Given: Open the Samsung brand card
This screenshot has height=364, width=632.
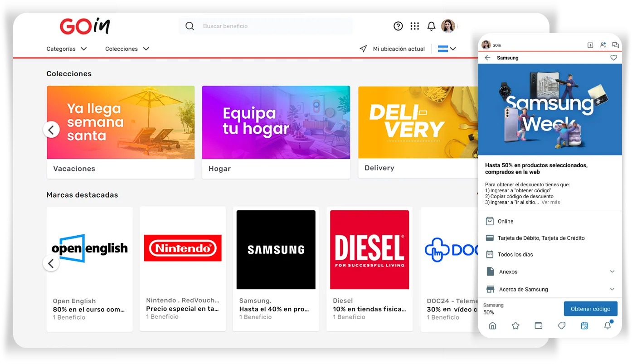Looking at the screenshot, I should pyautogui.click(x=276, y=269).
